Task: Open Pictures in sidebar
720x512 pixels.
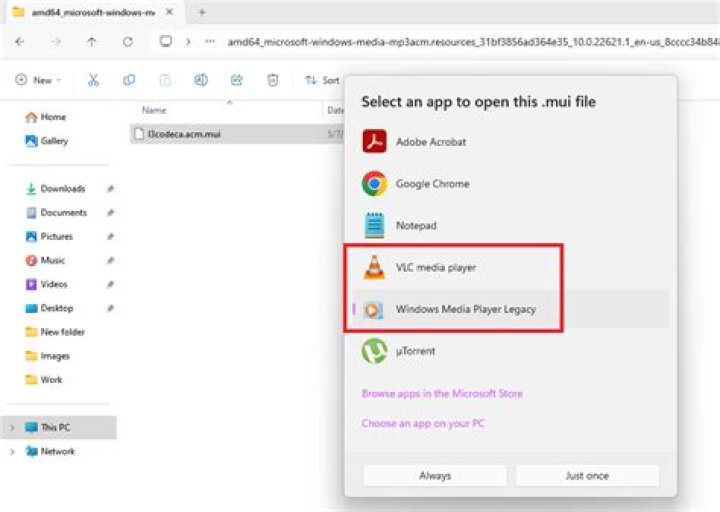Action: coord(50,236)
